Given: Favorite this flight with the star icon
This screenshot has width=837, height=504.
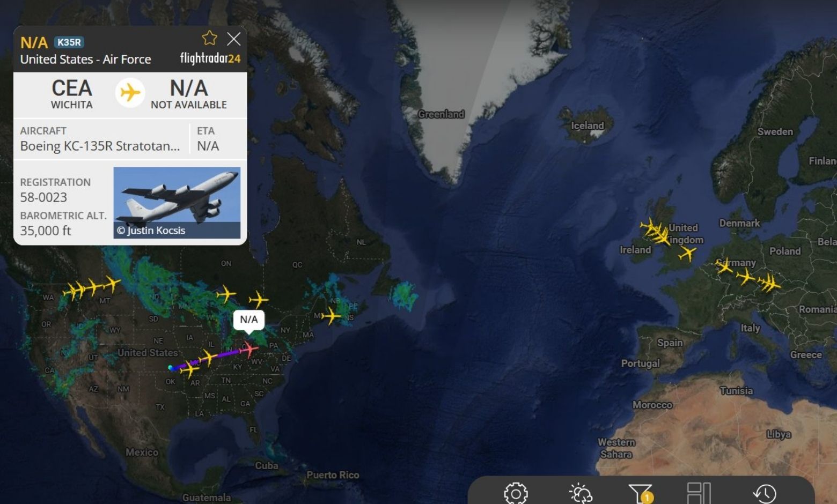Looking at the screenshot, I should (x=209, y=38).
